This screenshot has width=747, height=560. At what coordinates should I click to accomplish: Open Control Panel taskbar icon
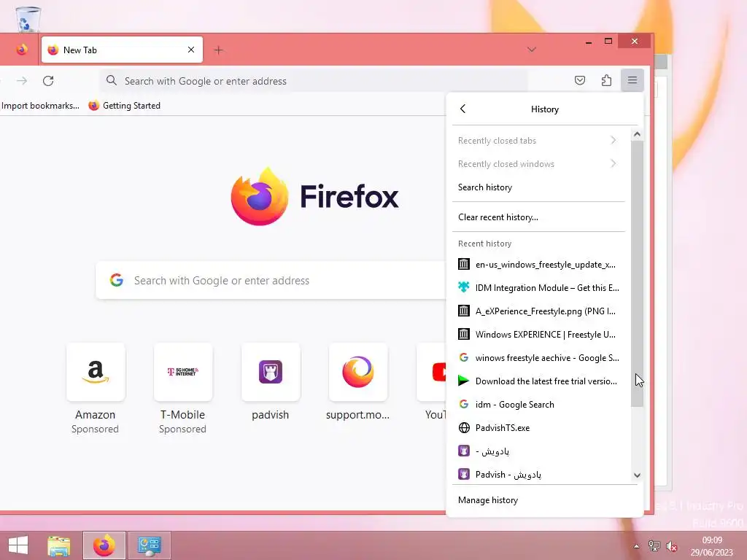coord(149,545)
